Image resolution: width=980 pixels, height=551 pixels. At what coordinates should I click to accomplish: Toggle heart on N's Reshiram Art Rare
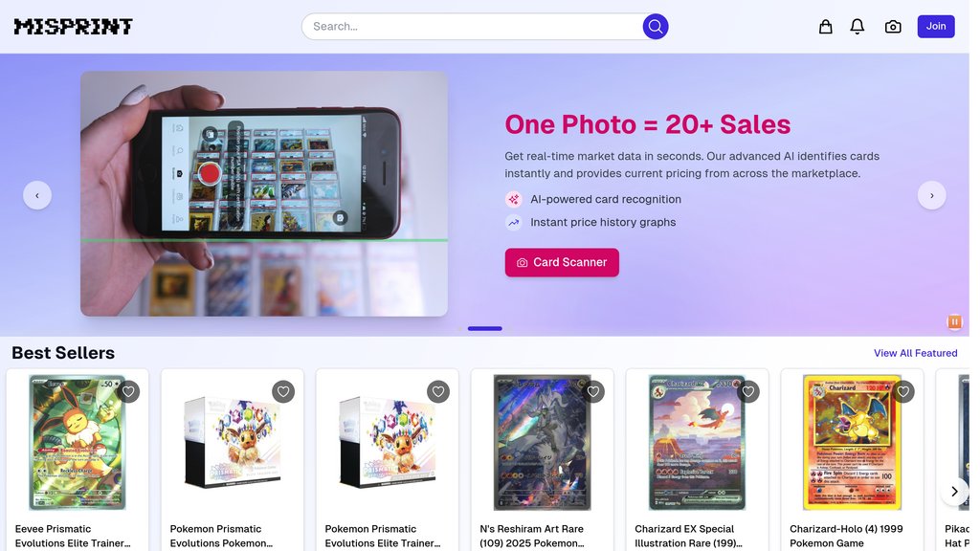point(593,391)
